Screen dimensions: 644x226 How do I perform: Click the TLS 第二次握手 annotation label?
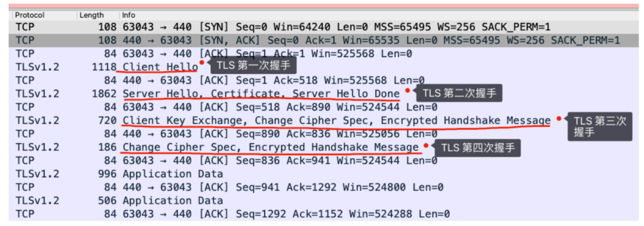click(x=459, y=93)
